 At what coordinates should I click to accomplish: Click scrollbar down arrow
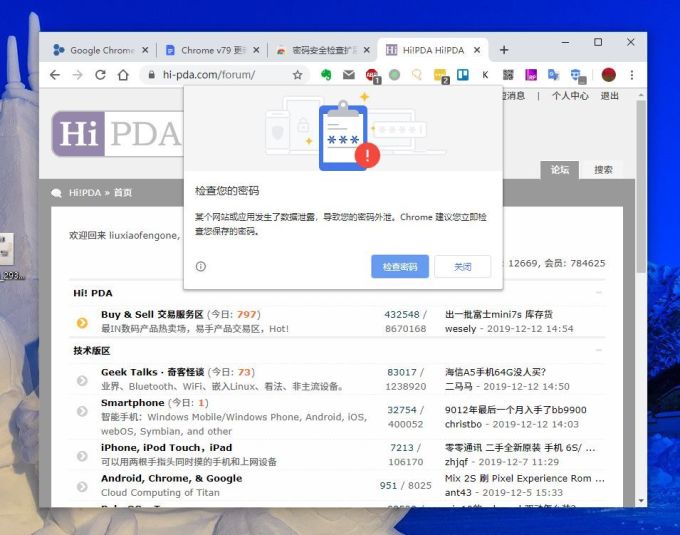641,501
